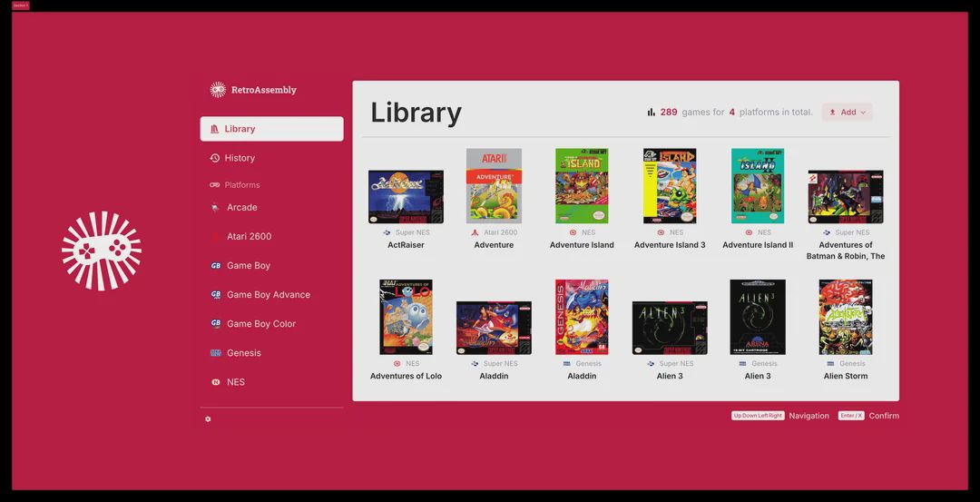
Task: Click Super NES icon under ActRaiser cover
Action: 387,232
